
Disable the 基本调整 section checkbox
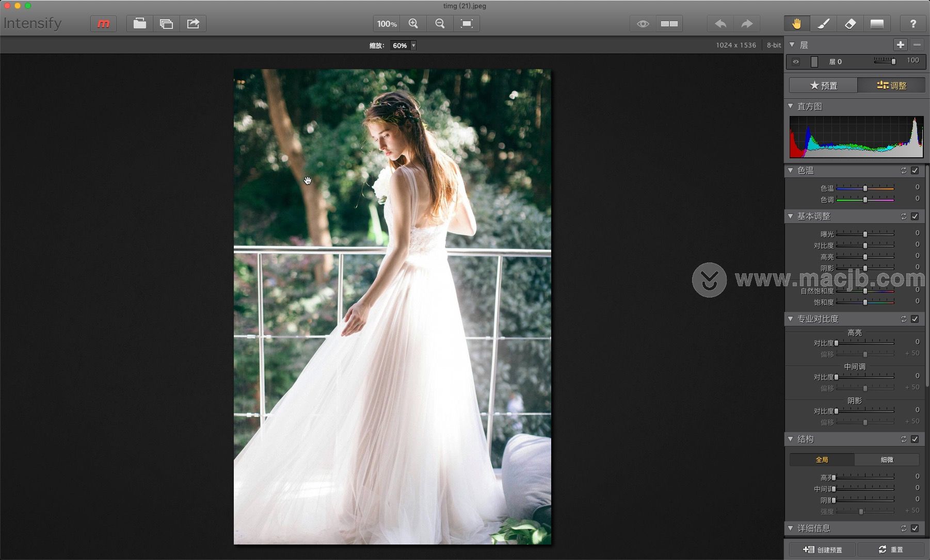[915, 217]
